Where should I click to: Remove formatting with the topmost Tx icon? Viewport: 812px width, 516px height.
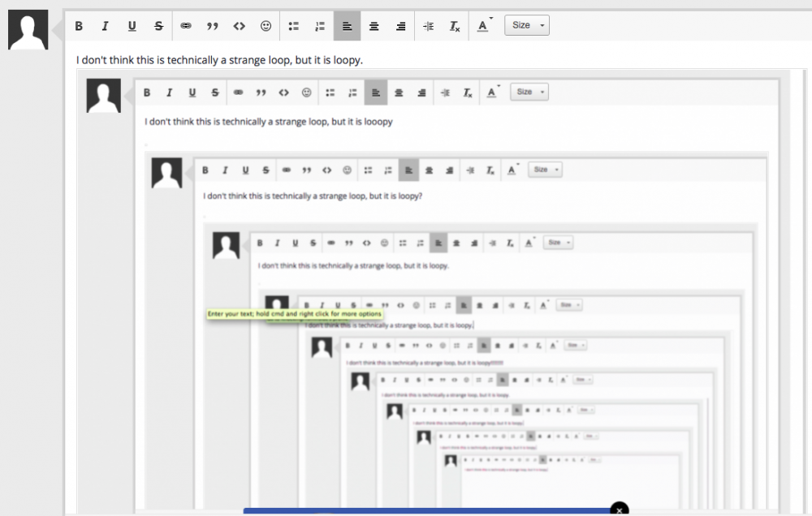tap(455, 26)
